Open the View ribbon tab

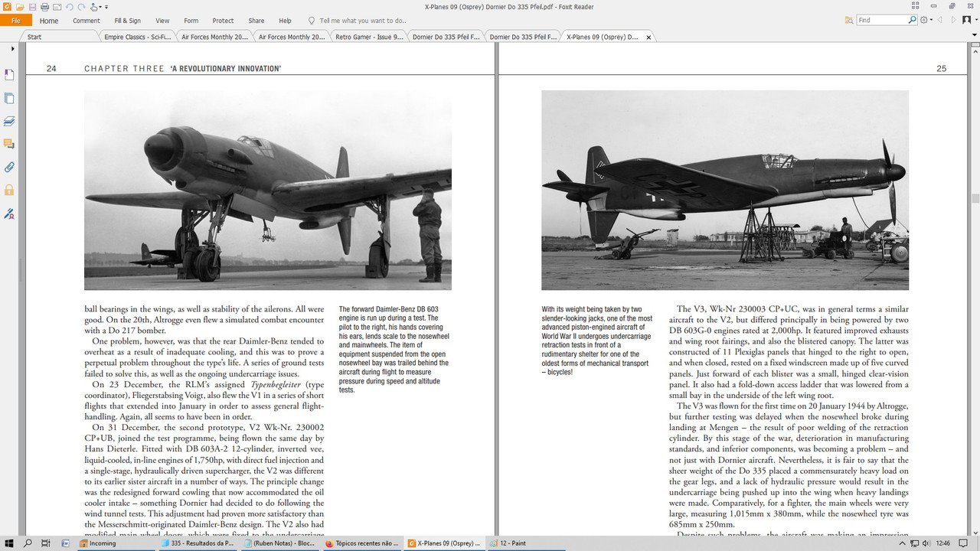pos(162,21)
